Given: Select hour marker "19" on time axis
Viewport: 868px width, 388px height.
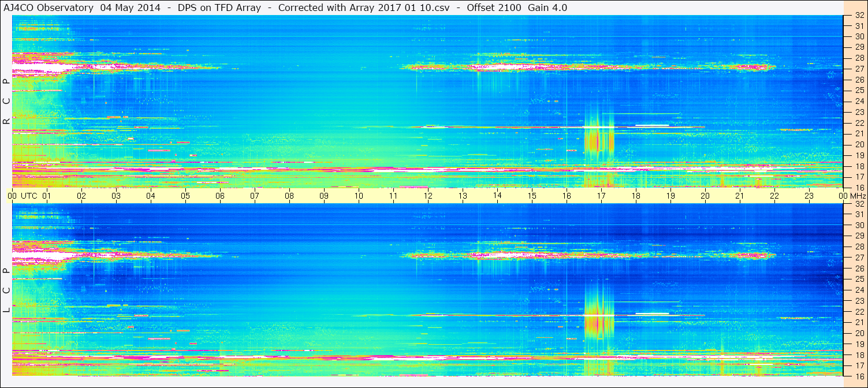Looking at the screenshot, I should tap(670, 196).
